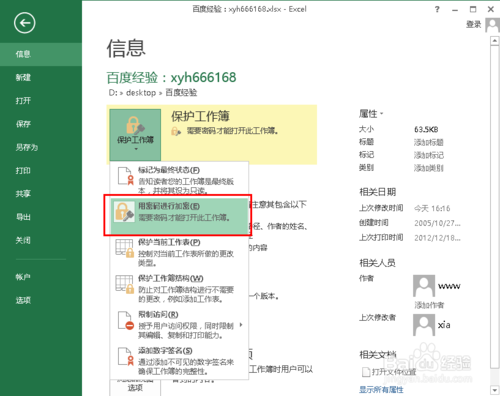Click the help question mark icon
Image resolution: width=500 pixels, height=396 pixels.
[437, 9]
